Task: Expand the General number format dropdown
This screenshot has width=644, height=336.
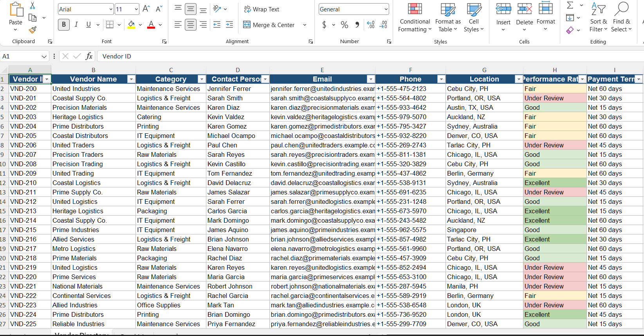Action: pyautogui.click(x=386, y=9)
